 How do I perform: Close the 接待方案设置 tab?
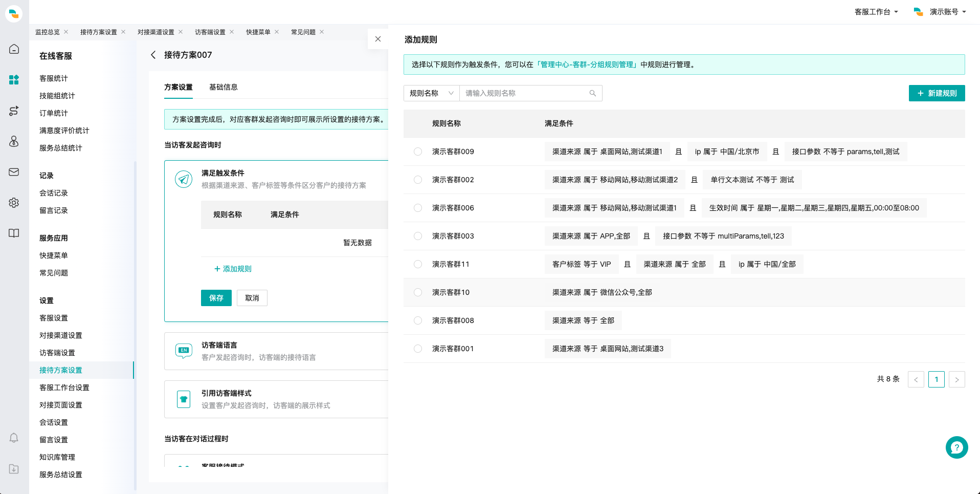123,32
